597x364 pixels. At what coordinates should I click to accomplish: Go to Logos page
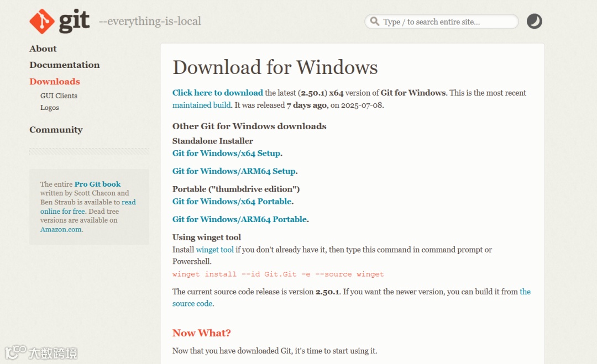click(x=50, y=108)
